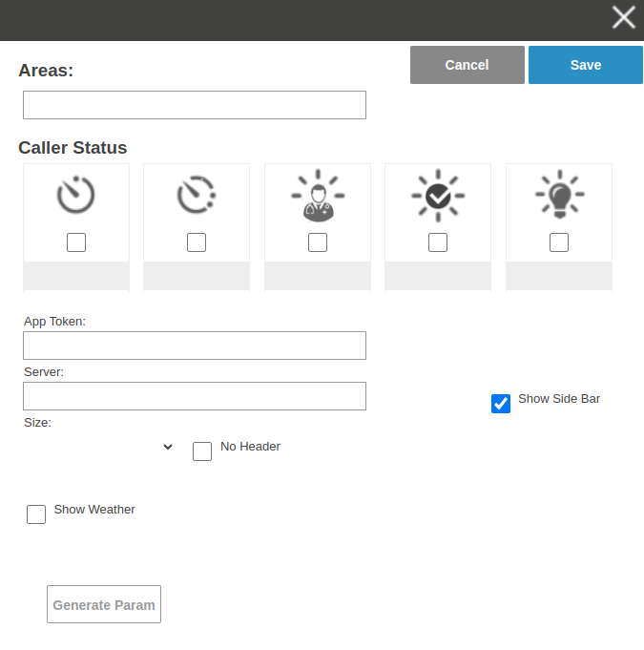This screenshot has height=650, width=644.
Task: Check the box under the checkmark sunburst icon
Action: 438,242
